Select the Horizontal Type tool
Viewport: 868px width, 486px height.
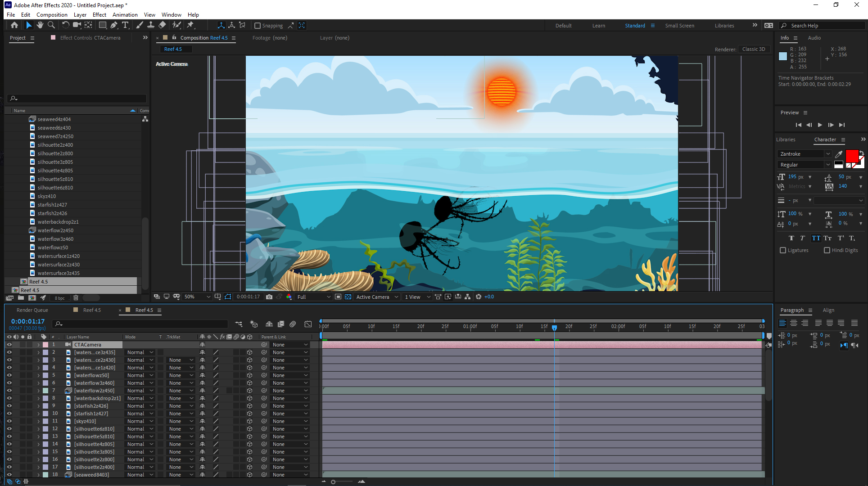125,25
